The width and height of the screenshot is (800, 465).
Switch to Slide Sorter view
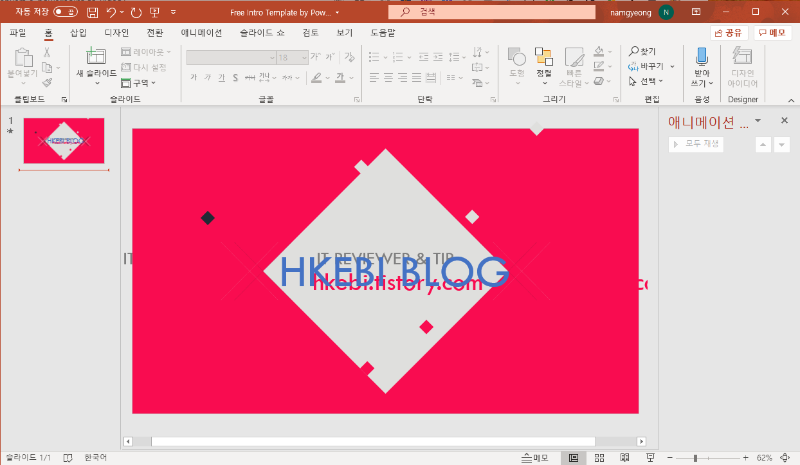pyautogui.click(x=599, y=457)
